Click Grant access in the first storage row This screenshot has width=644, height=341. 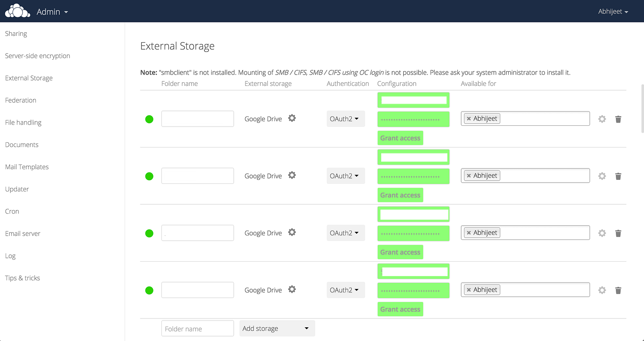400,138
